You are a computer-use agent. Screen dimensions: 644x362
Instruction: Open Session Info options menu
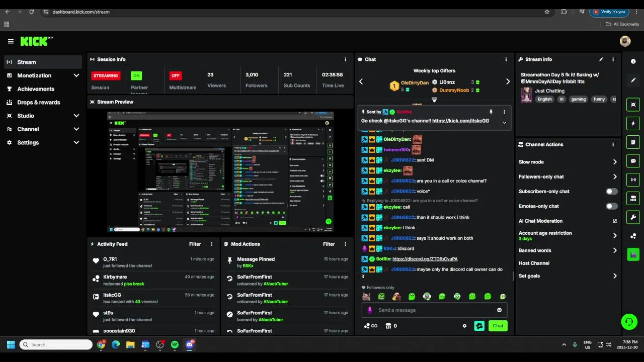(345, 59)
